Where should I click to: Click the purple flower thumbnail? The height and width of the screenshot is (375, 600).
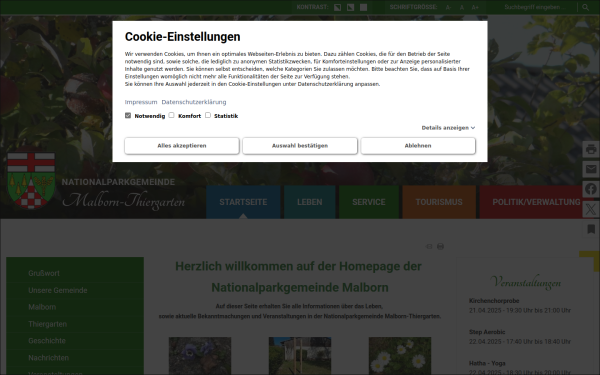(x=200, y=356)
